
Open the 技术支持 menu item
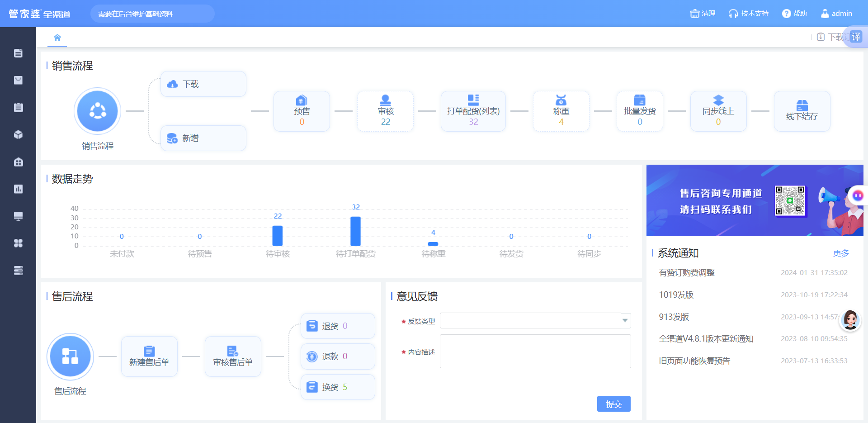749,14
